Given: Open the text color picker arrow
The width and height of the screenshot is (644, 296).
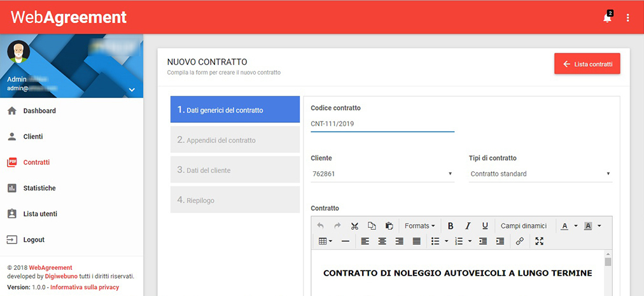Looking at the screenshot, I should (576, 226).
